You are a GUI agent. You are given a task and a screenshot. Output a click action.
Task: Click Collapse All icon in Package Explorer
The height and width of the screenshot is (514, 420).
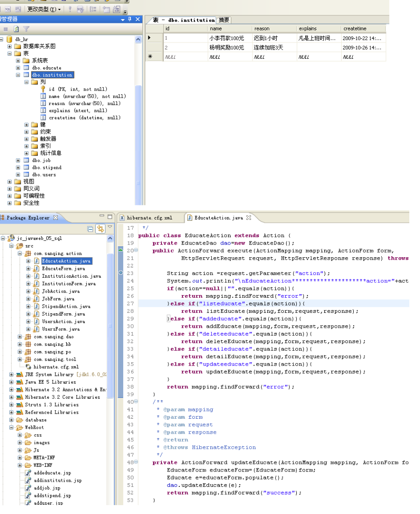(91, 229)
